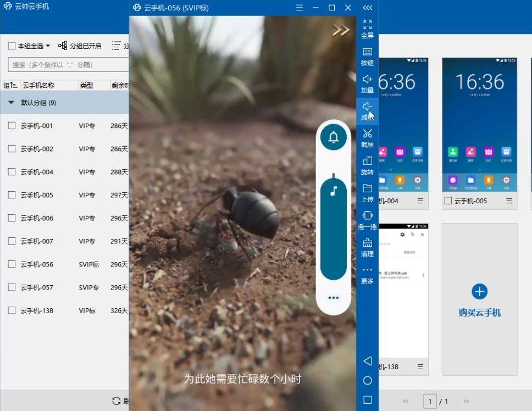The width and height of the screenshot is (532, 411).
Task: Click the 分组已开启 grouping button
Action: (x=80, y=46)
